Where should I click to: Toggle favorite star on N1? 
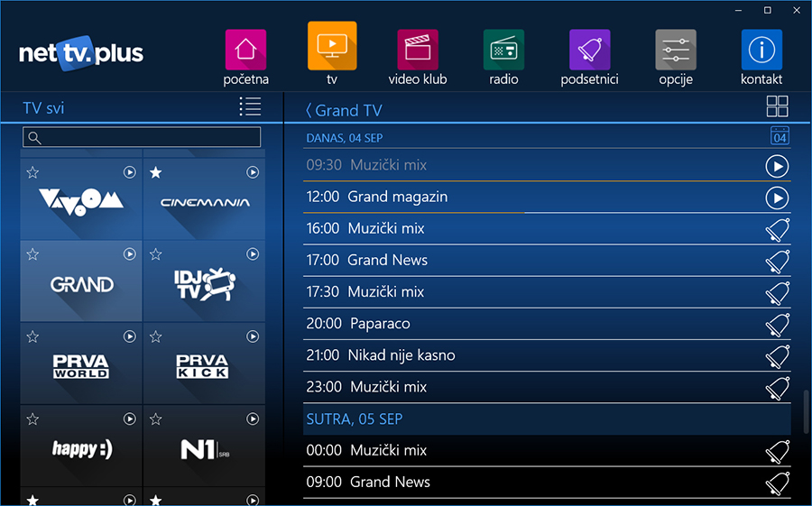pyautogui.click(x=155, y=419)
